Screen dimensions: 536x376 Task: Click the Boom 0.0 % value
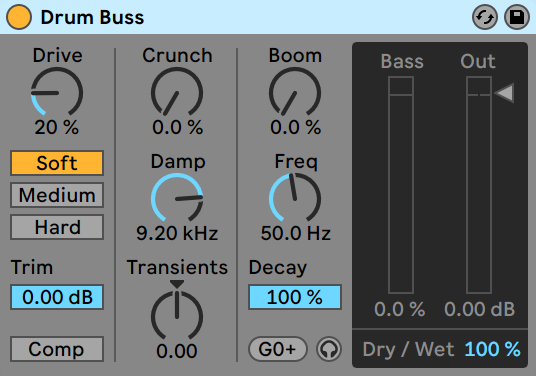pyautogui.click(x=295, y=127)
